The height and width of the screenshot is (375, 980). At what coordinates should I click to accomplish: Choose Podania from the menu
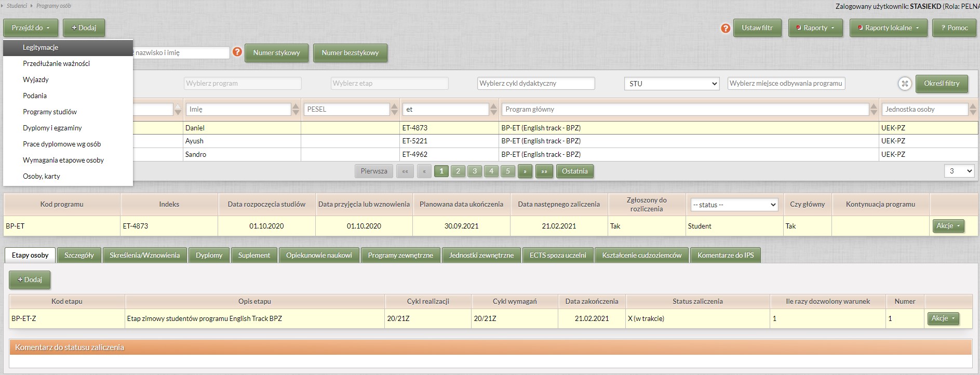pyautogui.click(x=68, y=96)
